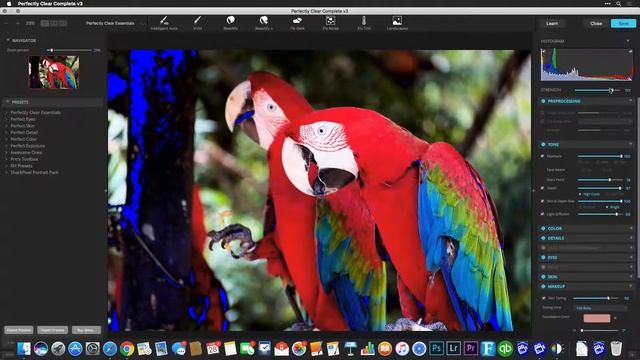Apply the Beautify+ preset

pos(264,23)
